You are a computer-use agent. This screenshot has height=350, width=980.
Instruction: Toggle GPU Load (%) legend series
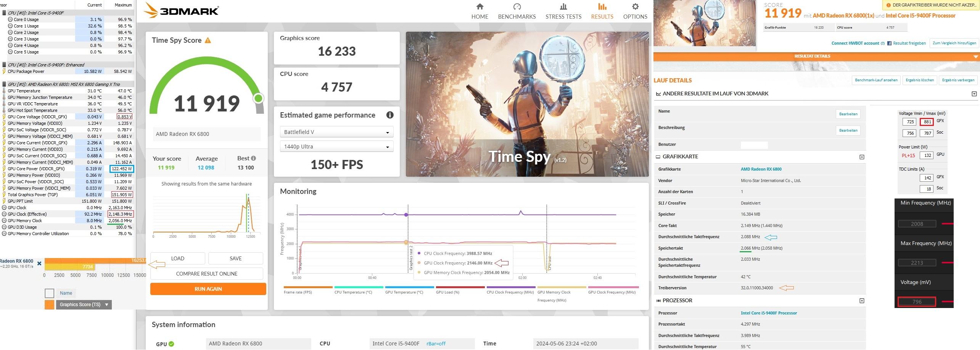tap(460, 290)
